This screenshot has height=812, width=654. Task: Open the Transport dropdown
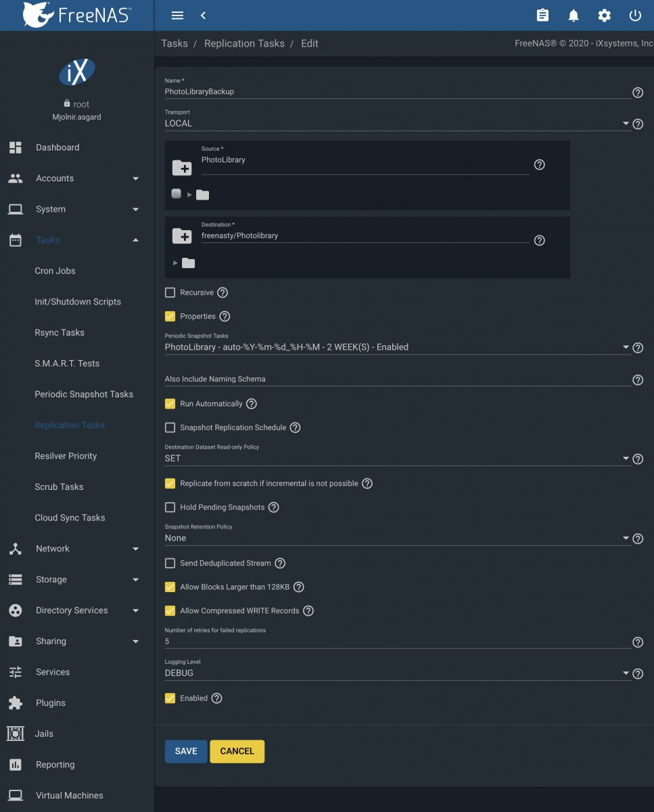pos(398,123)
